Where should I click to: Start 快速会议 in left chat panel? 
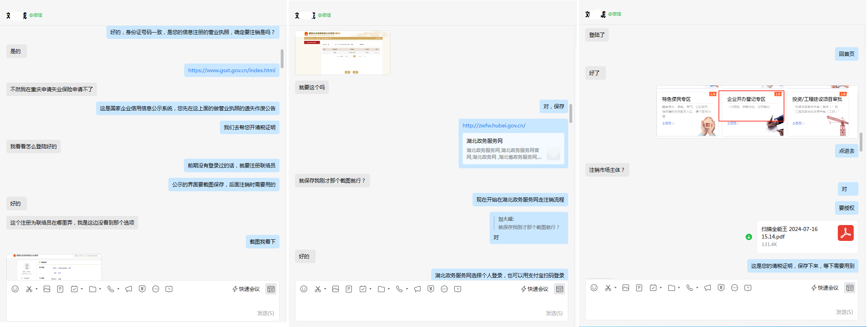[246, 289]
